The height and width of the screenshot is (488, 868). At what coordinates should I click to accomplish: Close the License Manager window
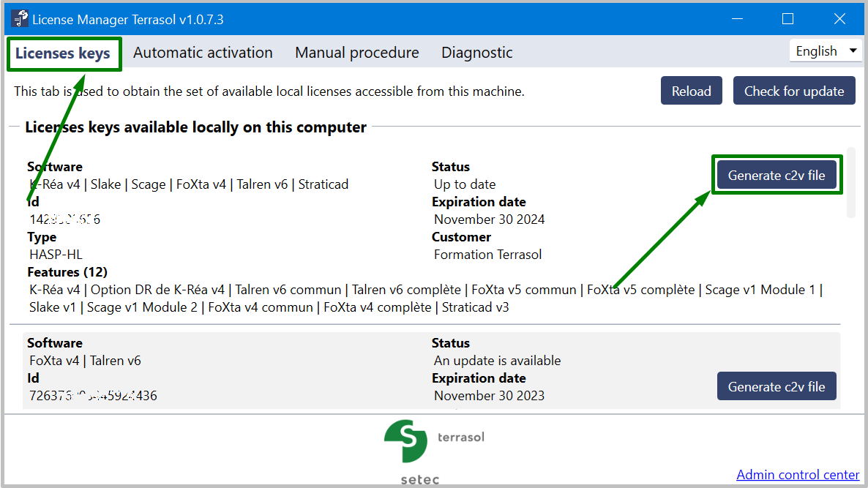point(839,19)
